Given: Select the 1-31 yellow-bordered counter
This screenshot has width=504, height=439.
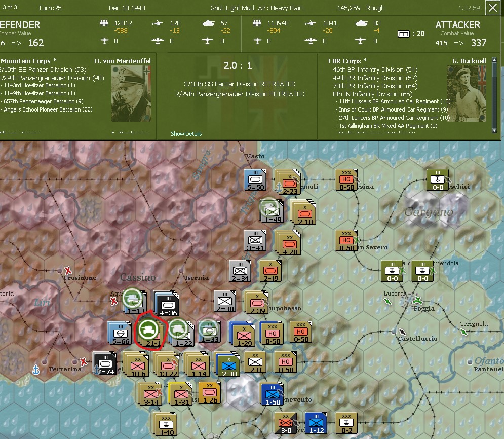Looking at the screenshot, I should [180, 394].
